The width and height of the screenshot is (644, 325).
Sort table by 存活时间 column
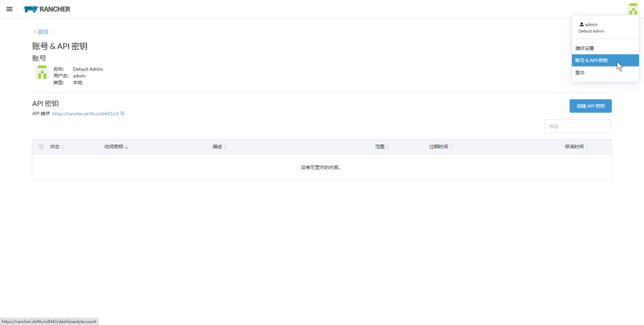pyautogui.click(x=576, y=147)
